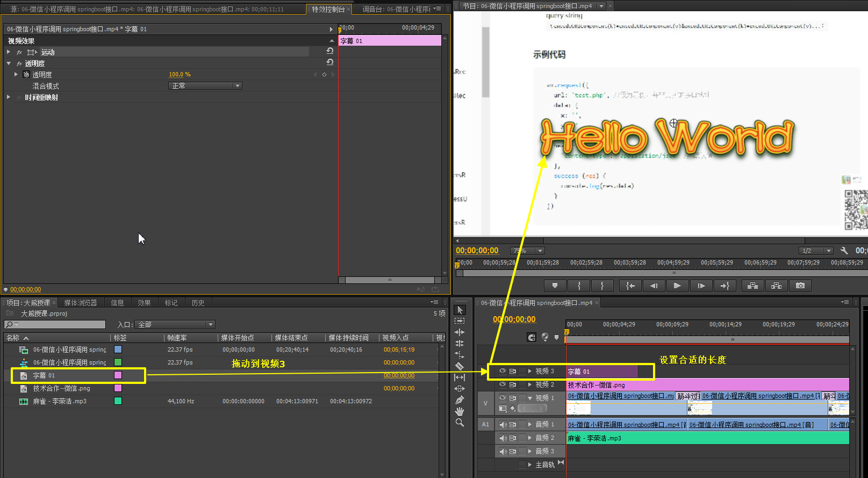Click pink label swatch of 字幕 01
Image resolution: width=868 pixels, height=478 pixels.
[118, 375]
